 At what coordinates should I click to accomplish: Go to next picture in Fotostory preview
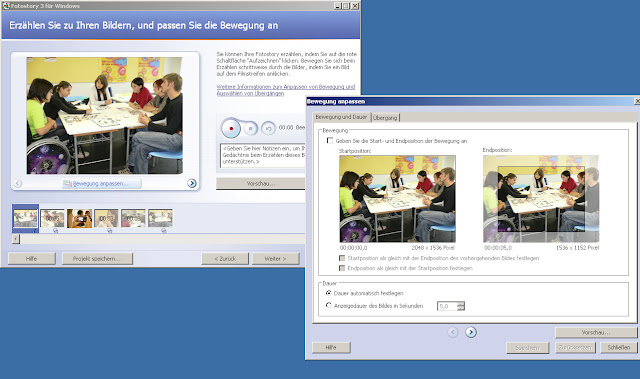[192, 184]
